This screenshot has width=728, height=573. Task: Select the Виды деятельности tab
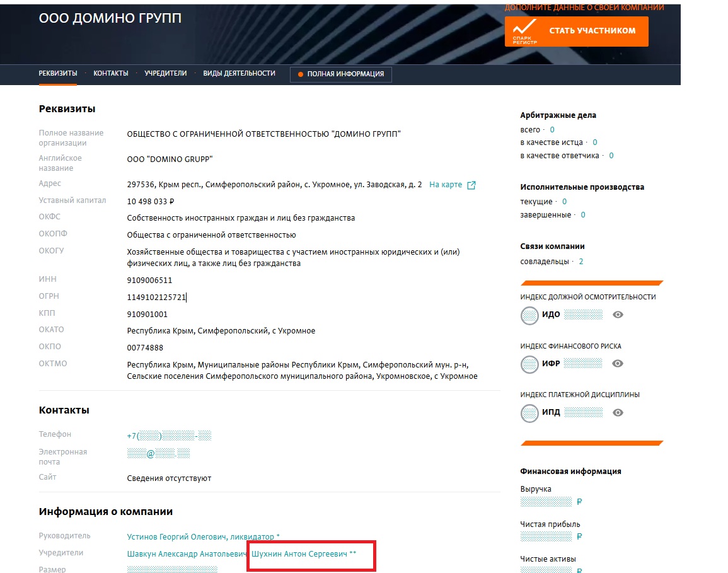tap(239, 73)
